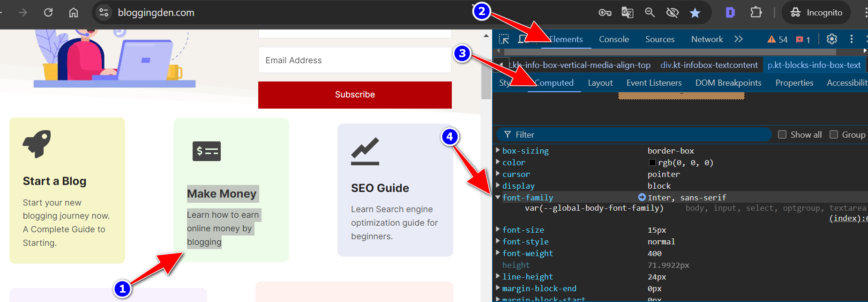
Task: Click the Email Address input field
Action: point(355,60)
